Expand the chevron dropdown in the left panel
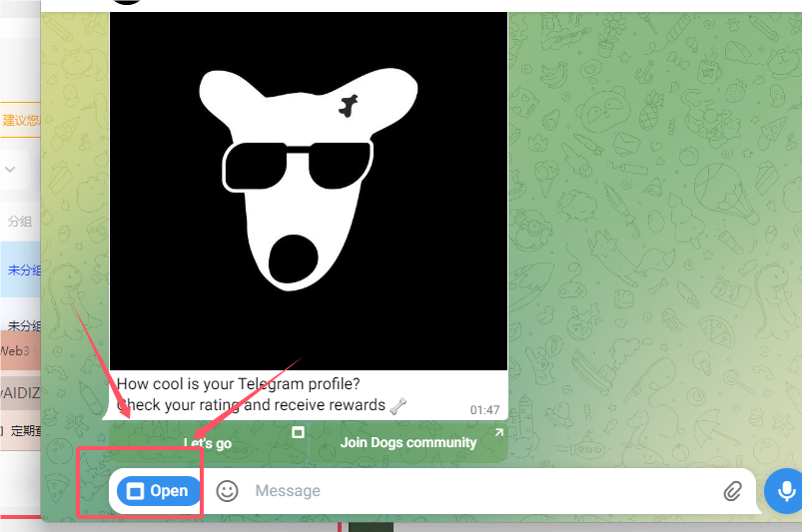Viewport: 802px width, 532px height. (x=10, y=169)
